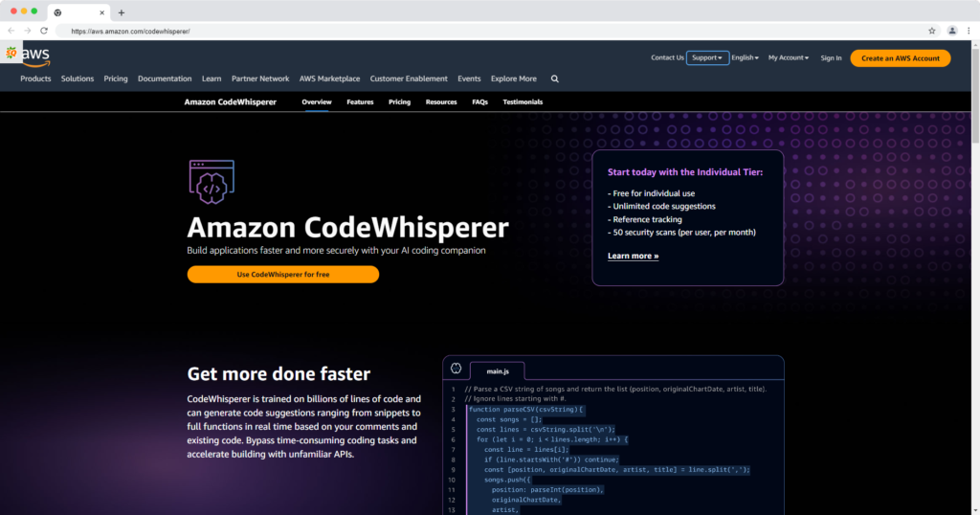Click Create an AWS Account button
The width and height of the screenshot is (980, 515).
point(900,58)
